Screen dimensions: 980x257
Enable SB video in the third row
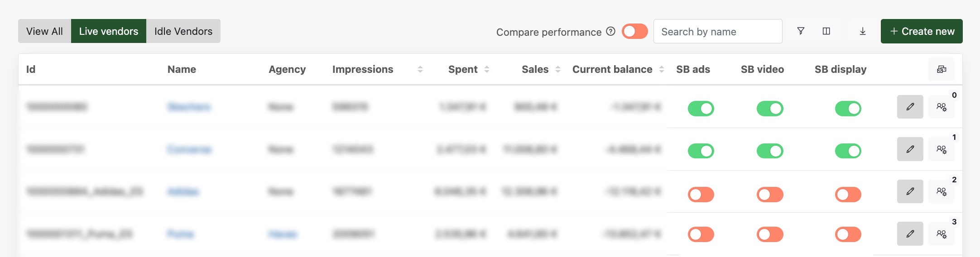[770, 195]
